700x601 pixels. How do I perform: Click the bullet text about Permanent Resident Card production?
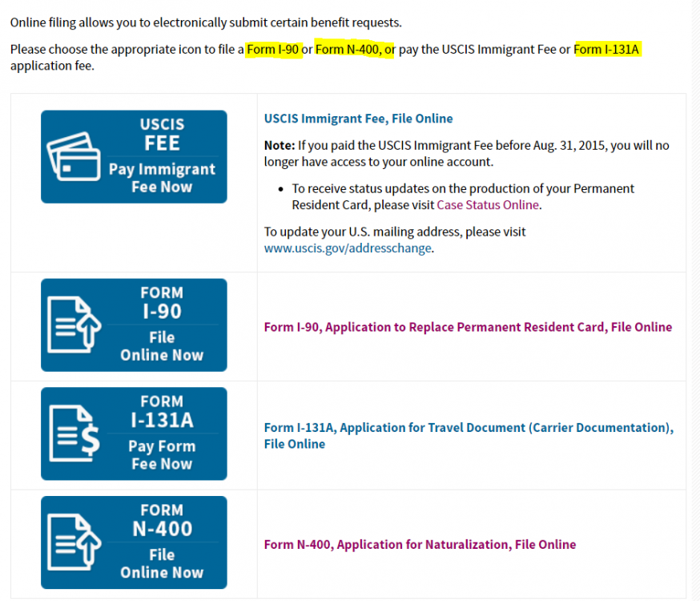tap(463, 197)
